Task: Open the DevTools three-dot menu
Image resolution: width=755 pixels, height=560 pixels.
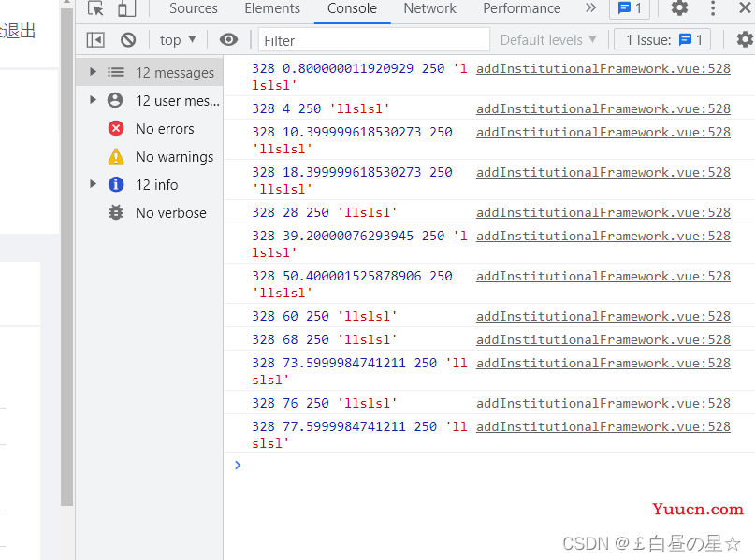Action: 713,8
